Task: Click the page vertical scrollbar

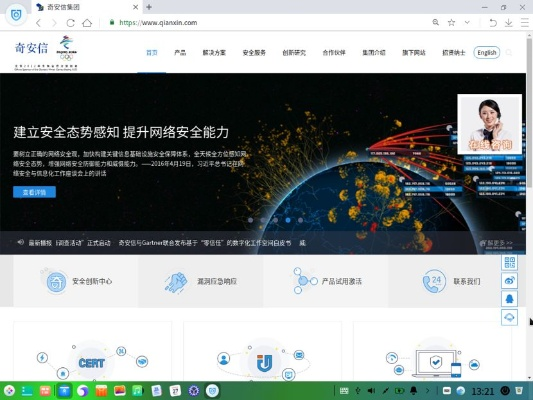Action: (x=530, y=112)
